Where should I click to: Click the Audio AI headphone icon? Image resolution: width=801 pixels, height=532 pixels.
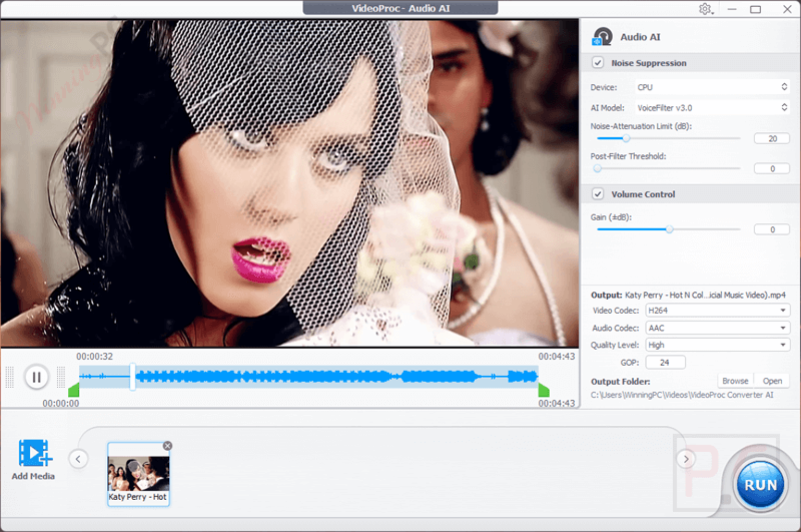(x=602, y=37)
